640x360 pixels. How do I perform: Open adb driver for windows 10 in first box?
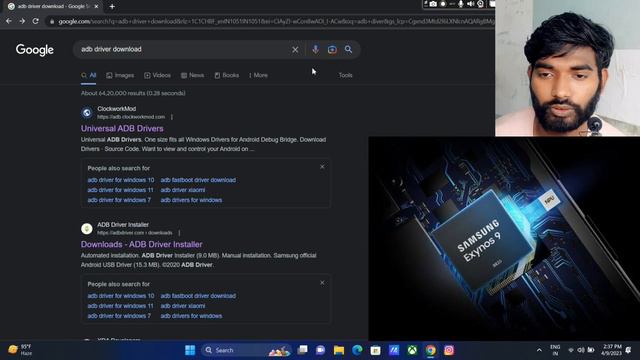(121, 180)
